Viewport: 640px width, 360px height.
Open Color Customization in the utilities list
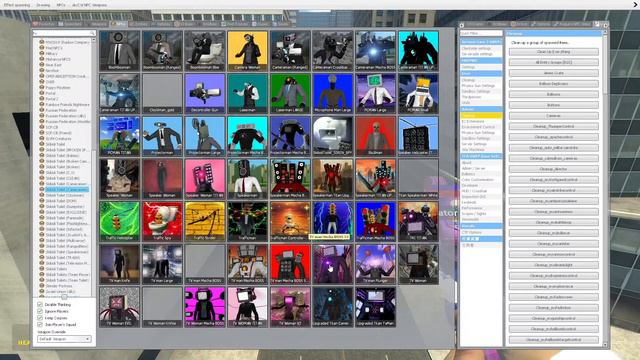pyautogui.click(x=477, y=180)
